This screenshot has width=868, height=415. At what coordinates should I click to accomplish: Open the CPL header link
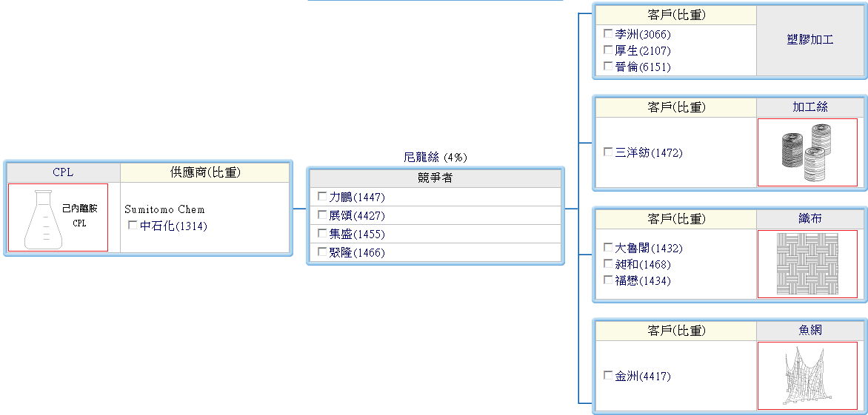[x=63, y=172]
